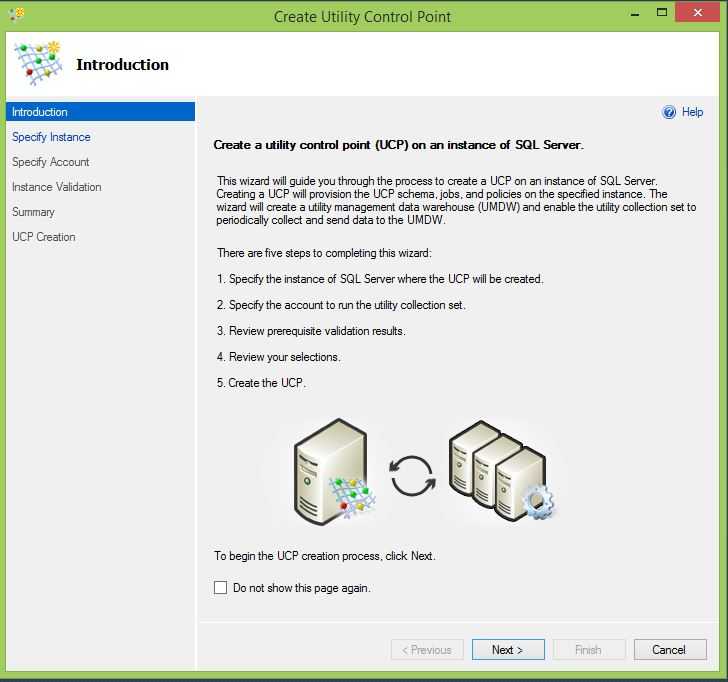Image resolution: width=728 pixels, height=682 pixels.
Task: Click the blue Help question-mark icon
Action: (669, 112)
